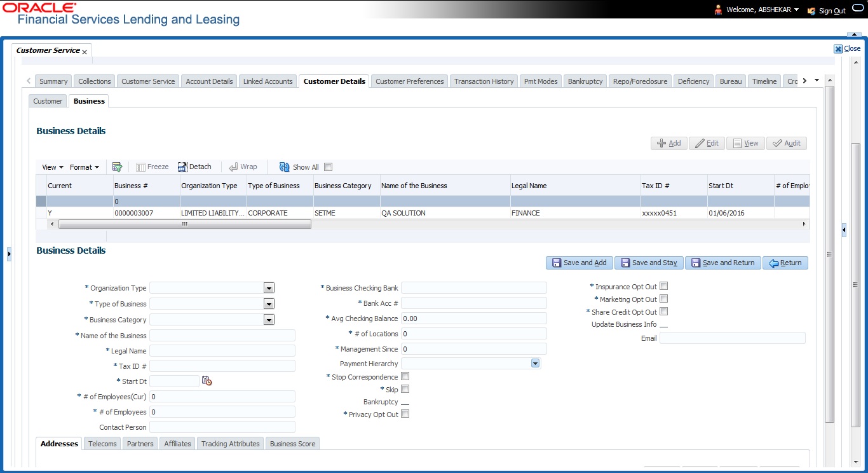This screenshot has height=473, width=868.
Task: Close the Customer Service tab with its x icon
Action: [x=85, y=52]
